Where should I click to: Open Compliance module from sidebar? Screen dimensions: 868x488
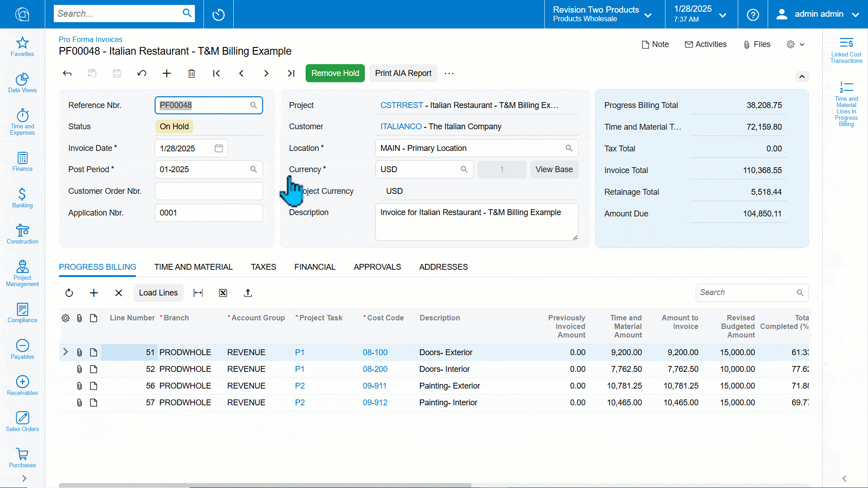pyautogui.click(x=22, y=312)
